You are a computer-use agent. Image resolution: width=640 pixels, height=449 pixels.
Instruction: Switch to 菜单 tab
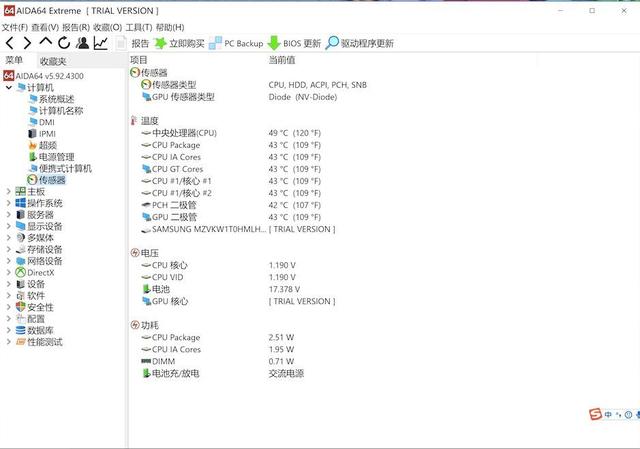pyautogui.click(x=14, y=60)
